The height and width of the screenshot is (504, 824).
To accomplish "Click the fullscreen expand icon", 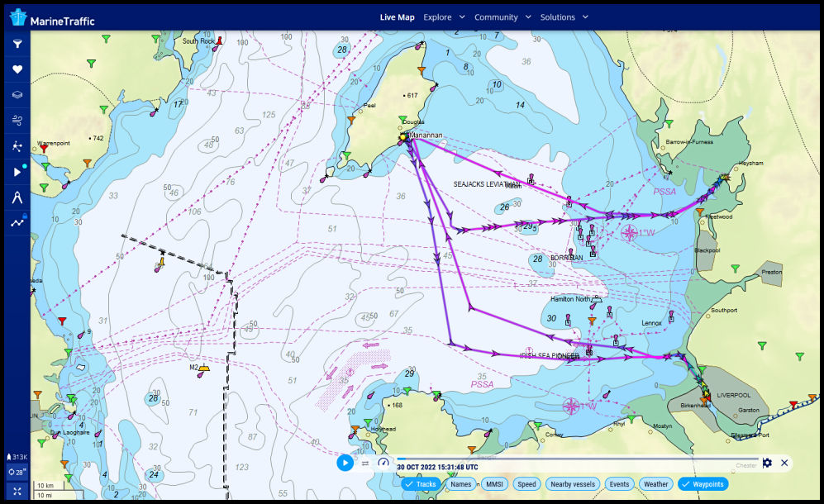I will point(17,492).
